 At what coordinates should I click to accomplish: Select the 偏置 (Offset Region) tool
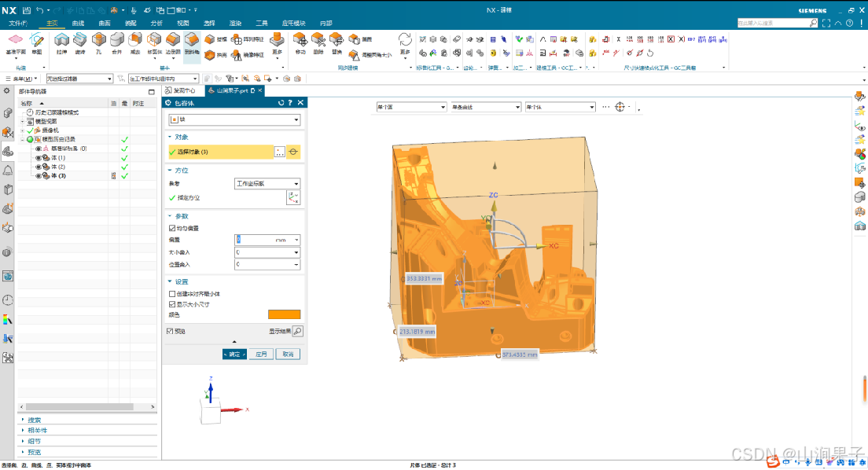[x=360, y=39]
